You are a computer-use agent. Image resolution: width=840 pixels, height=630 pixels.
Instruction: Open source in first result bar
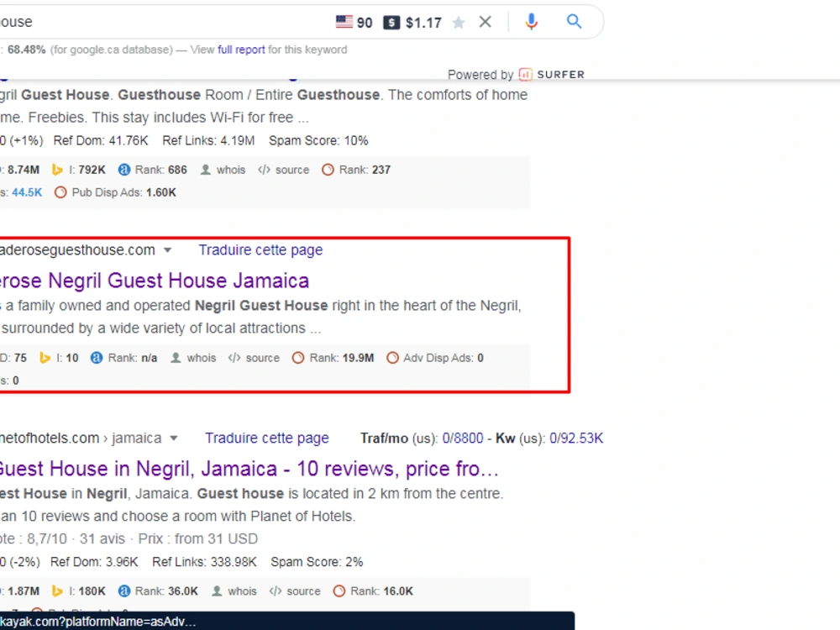coord(283,170)
